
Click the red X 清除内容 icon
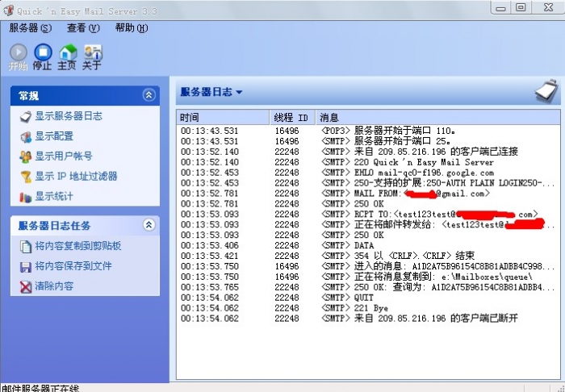[26, 287]
